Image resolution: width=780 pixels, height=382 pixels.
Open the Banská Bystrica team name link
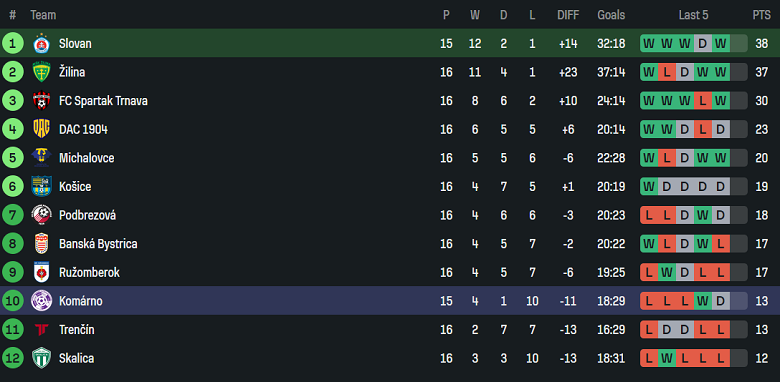[x=98, y=244]
